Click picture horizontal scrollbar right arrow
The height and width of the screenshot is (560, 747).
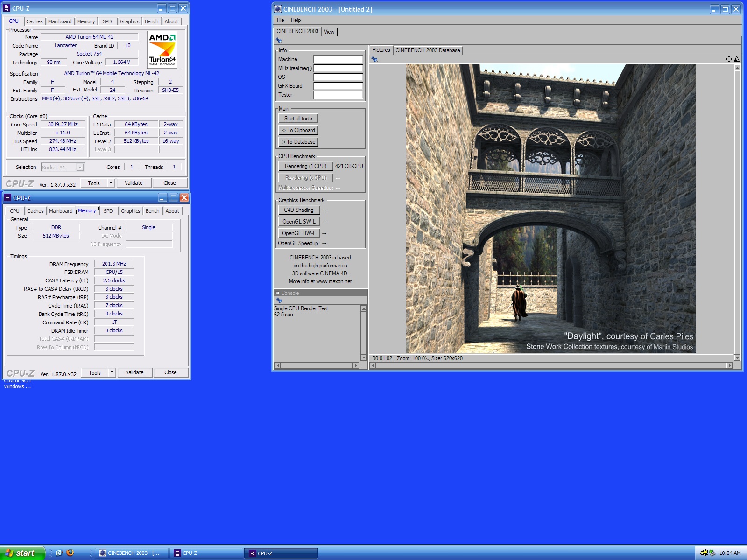coord(729,366)
